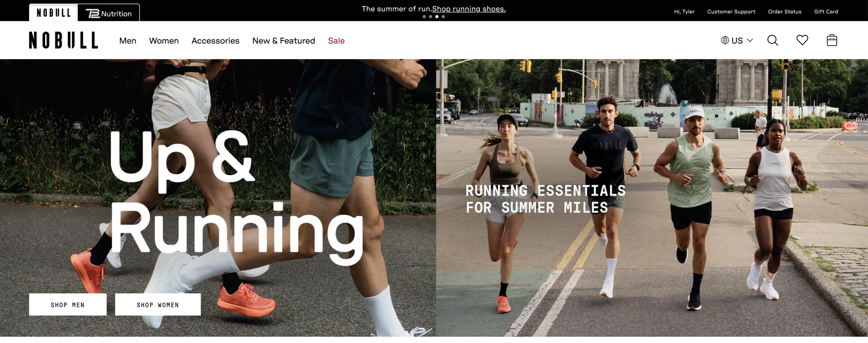Screen dimensions: 868x343
Task: Click the SHOP WOMEN button
Action: [x=158, y=305]
